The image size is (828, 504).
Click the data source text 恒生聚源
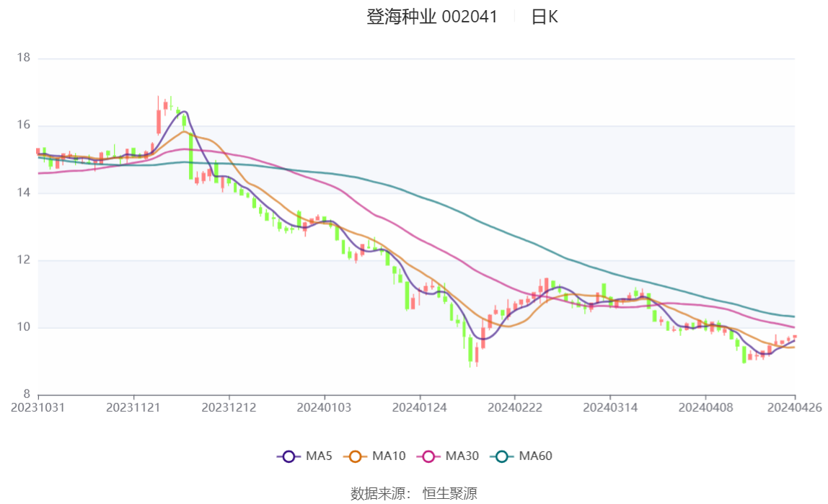pos(450,493)
